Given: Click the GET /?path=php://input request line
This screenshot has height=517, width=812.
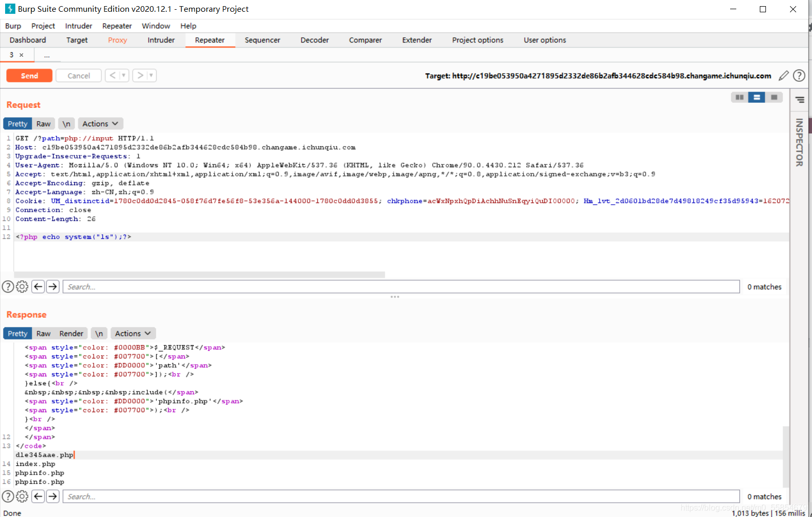Looking at the screenshot, I should pyautogui.click(x=84, y=138).
